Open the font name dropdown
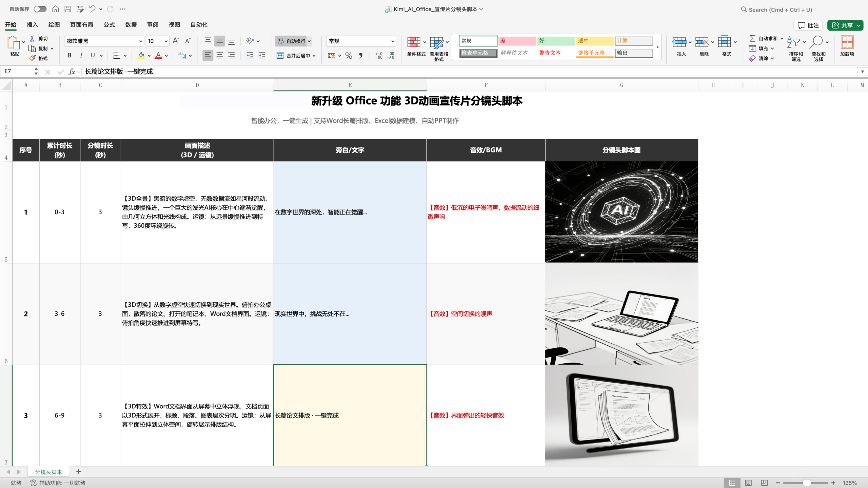This screenshot has height=488, width=868. coord(140,41)
